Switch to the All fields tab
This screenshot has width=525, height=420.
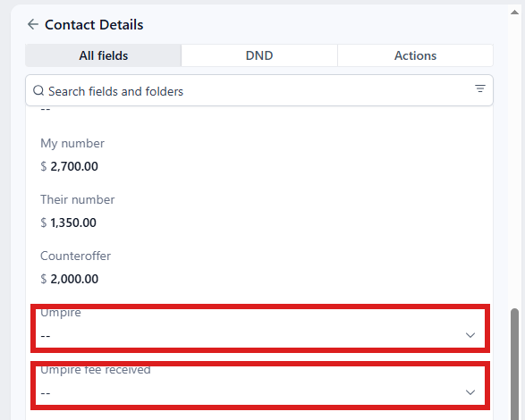[x=104, y=55]
